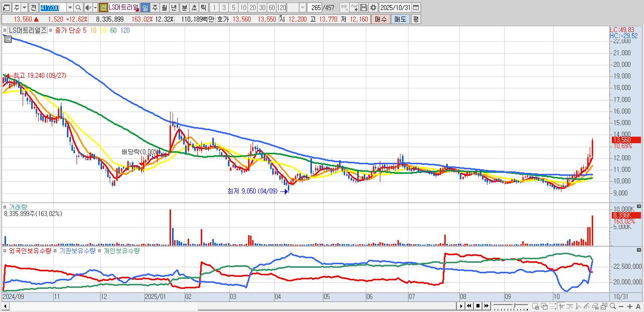Switch to 초 second chart period

click(x=194, y=8)
